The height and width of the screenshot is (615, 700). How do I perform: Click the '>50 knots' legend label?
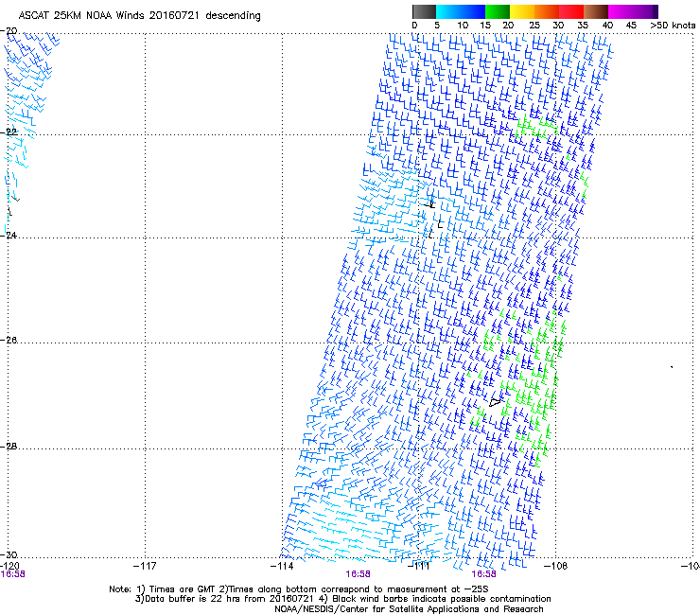673,26
